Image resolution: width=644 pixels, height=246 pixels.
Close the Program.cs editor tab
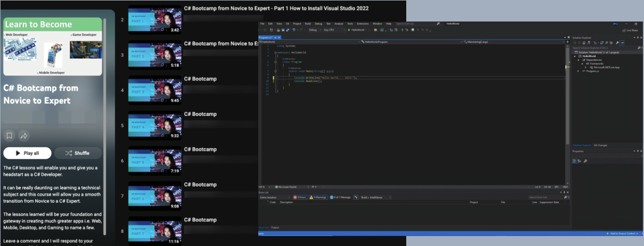pyautogui.click(x=279, y=37)
